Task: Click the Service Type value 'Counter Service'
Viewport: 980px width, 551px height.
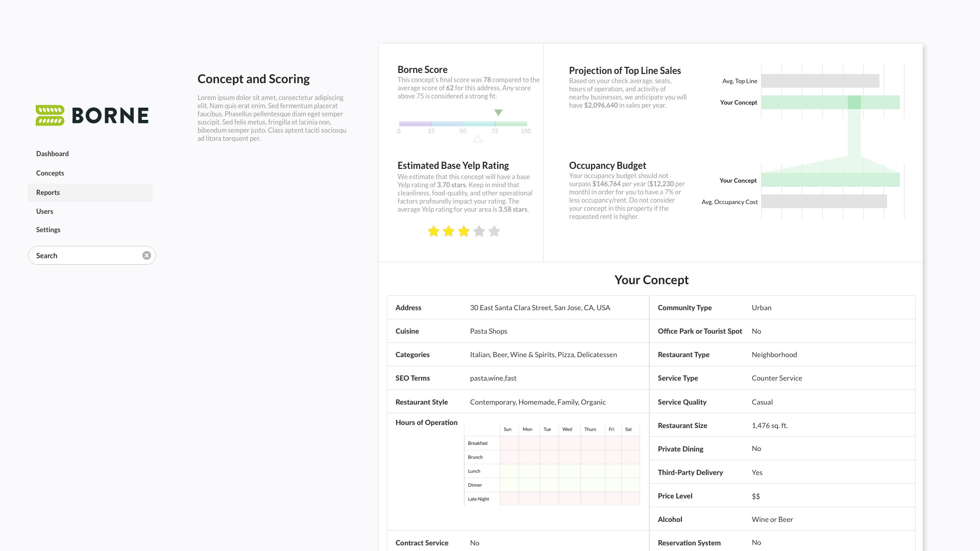Action: point(777,378)
